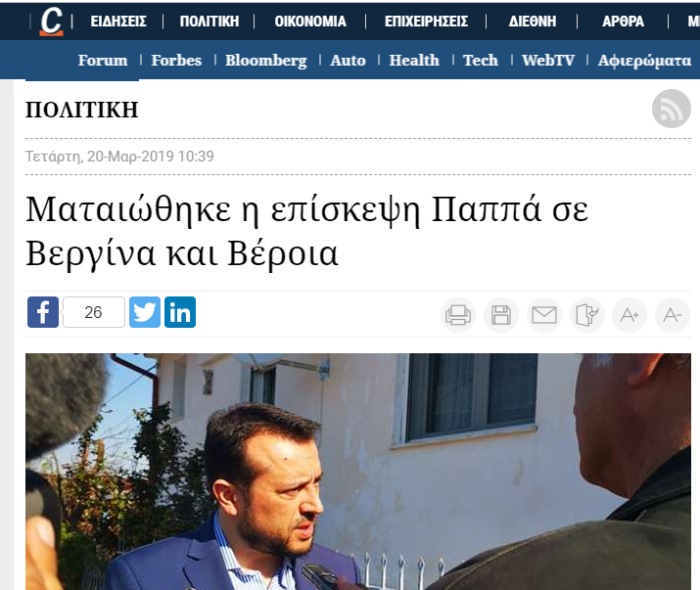Click the article photo of the interview
The width and height of the screenshot is (700, 590).
pyautogui.click(x=358, y=472)
